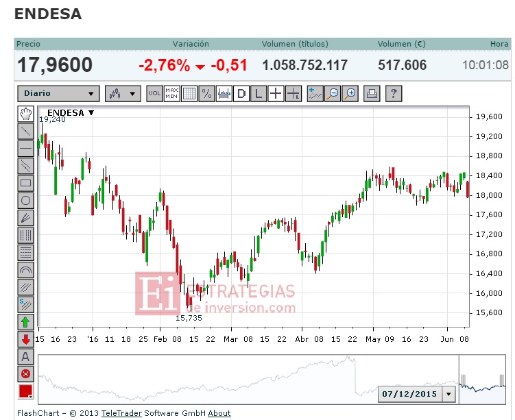Open the candlestick chart type dropdown
The height and width of the screenshot is (420, 515).
click(123, 93)
